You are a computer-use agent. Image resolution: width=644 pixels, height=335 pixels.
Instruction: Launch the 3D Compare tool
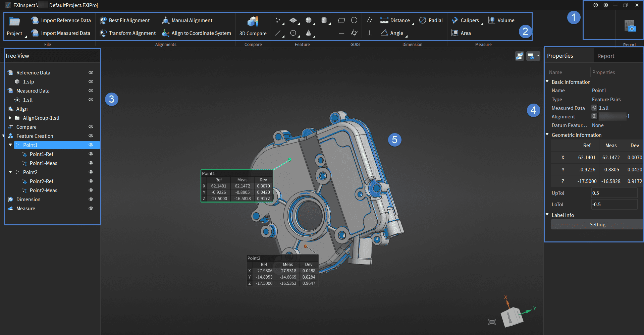(x=253, y=26)
